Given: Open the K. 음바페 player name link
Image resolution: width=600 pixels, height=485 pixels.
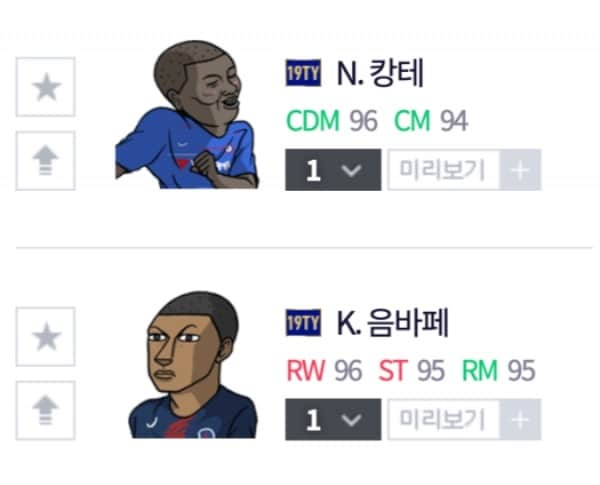Looking at the screenshot, I should pyautogui.click(x=393, y=323).
